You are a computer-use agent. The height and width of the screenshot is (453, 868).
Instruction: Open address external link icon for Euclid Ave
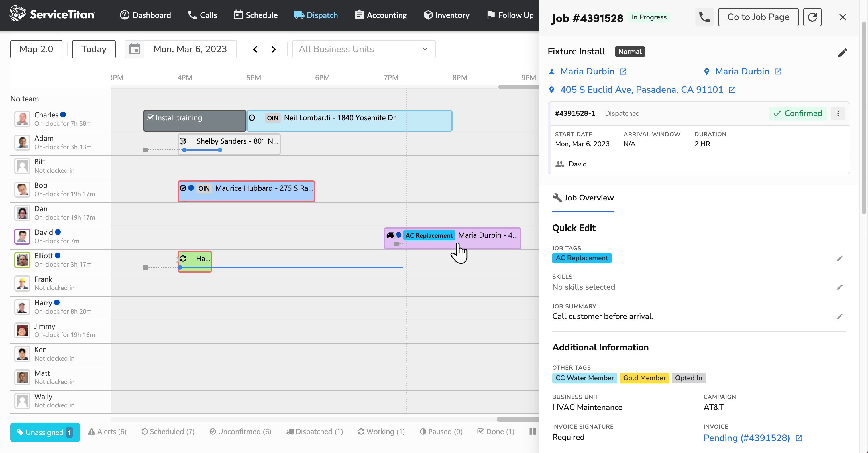[x=732, y=90]
